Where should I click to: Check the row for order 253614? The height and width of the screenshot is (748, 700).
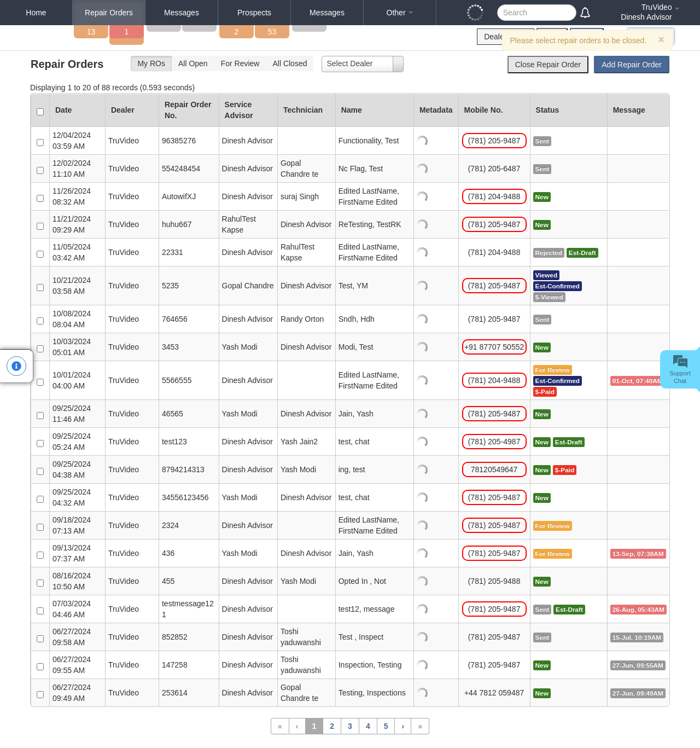40,694
